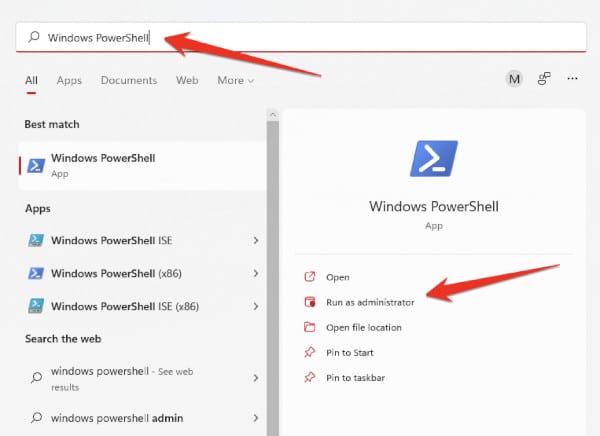
Task: Select the Windows PowerShell ISE (x86) result
Action: [x=142, y=306]
